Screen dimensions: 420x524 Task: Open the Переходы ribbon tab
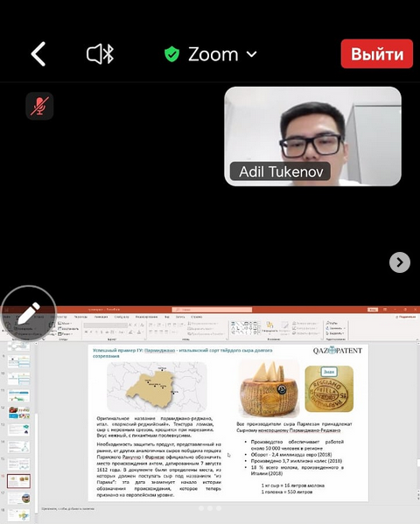click(x=80, y=317)
